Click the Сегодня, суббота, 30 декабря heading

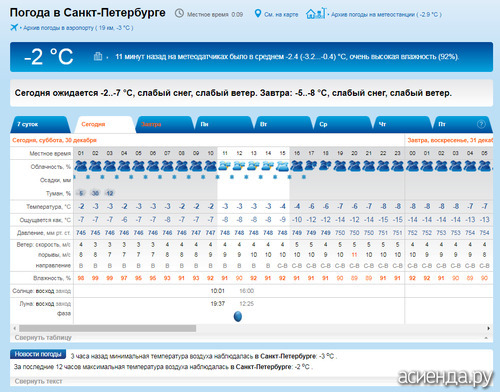pyautogui.click(x=54, y=140)
